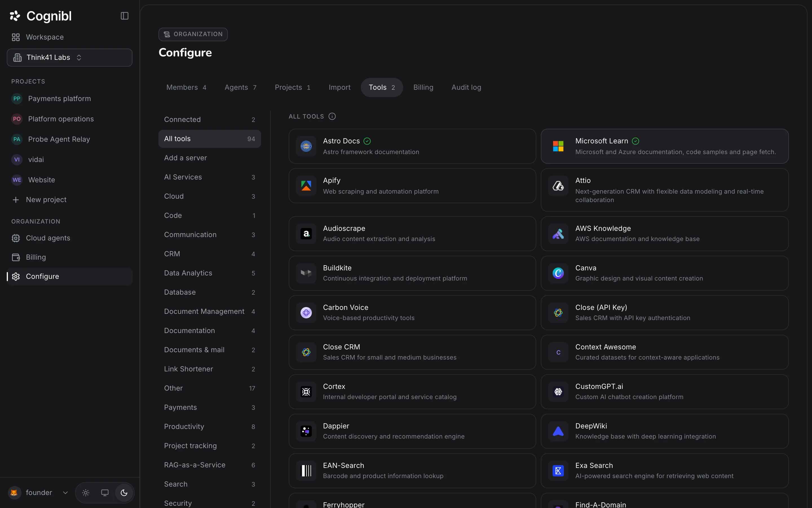Viewport: 812px width, 508px height.
Task: Click the AWS Knowledge logo icon
Action: click(558, 233)
